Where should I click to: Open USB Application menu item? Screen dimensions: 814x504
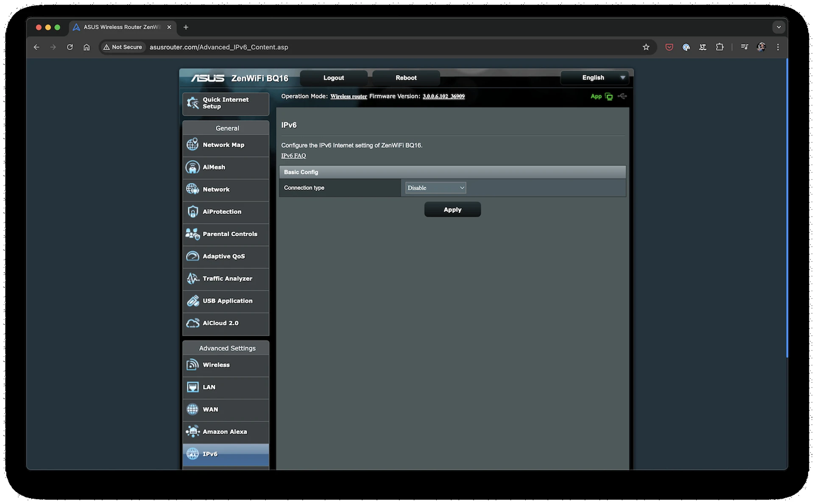(x=226, y=301)
